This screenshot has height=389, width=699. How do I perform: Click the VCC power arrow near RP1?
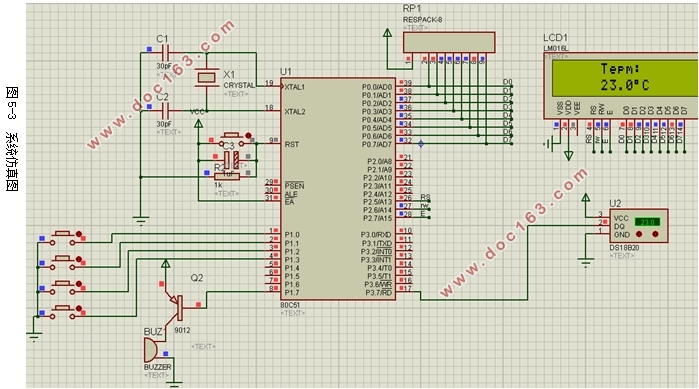(387, 33)
